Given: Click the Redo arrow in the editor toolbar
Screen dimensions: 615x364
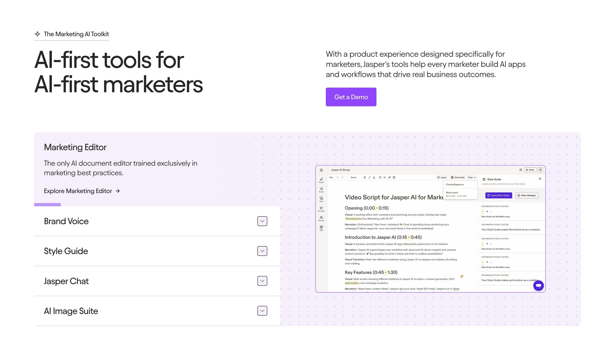Looking at the screenshot, I should pos(342,177).
